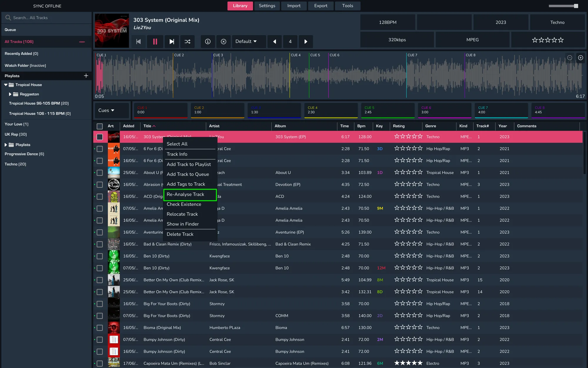
Task: Pause playback with the pause button
Action: (155, 42)
